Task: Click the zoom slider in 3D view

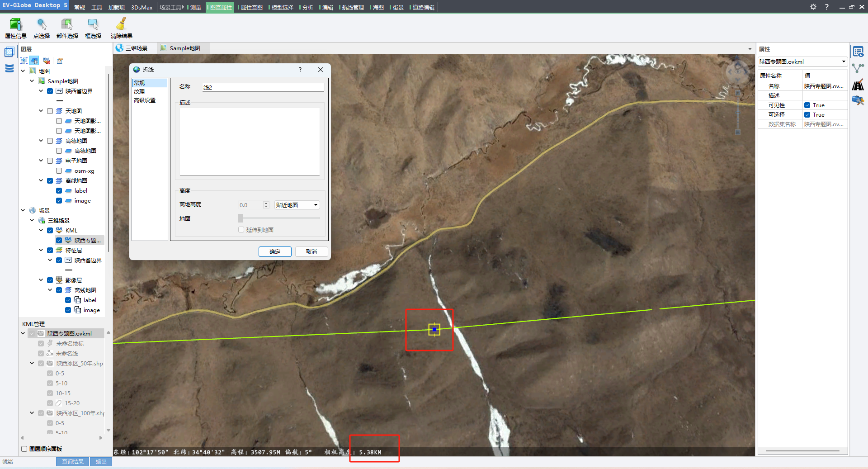Action: coord(738,112)
